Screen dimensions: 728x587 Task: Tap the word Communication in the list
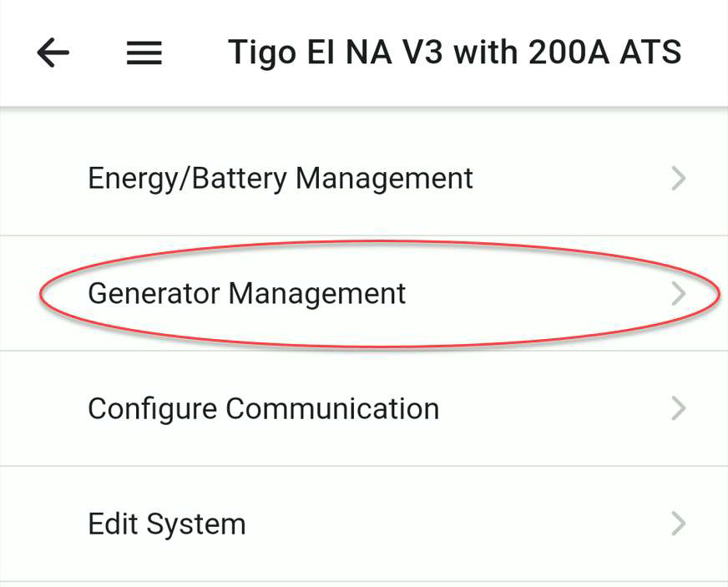click(x=332, y=408)
